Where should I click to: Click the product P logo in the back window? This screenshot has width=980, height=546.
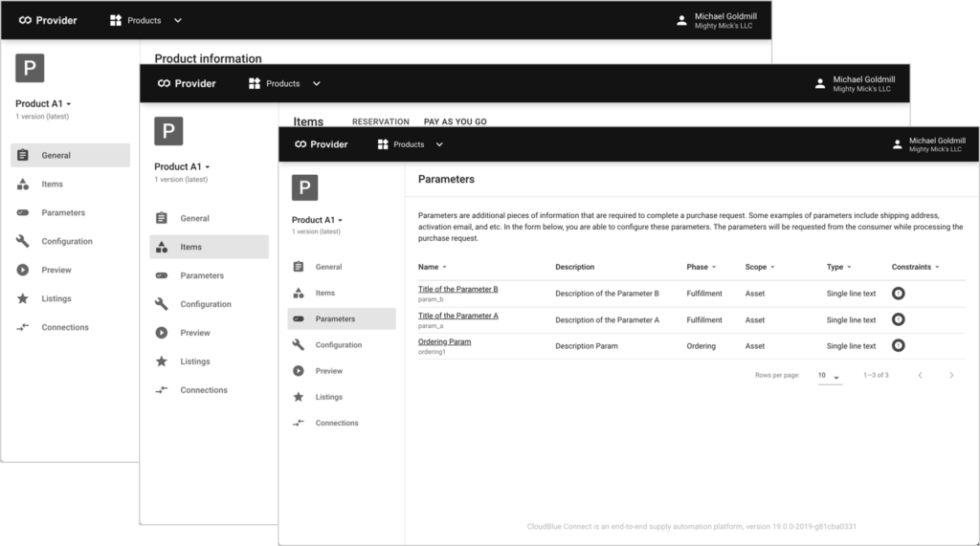coord(30,68)
